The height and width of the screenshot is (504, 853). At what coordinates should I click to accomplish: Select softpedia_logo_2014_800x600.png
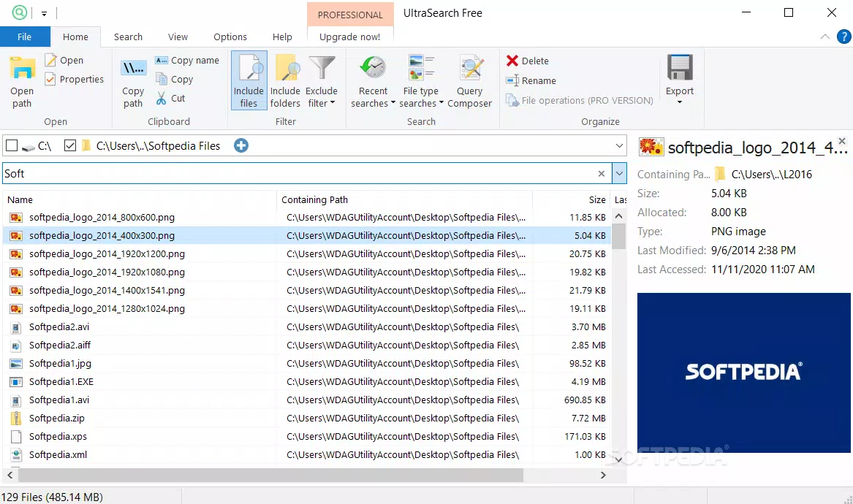(x=307, y=218)
